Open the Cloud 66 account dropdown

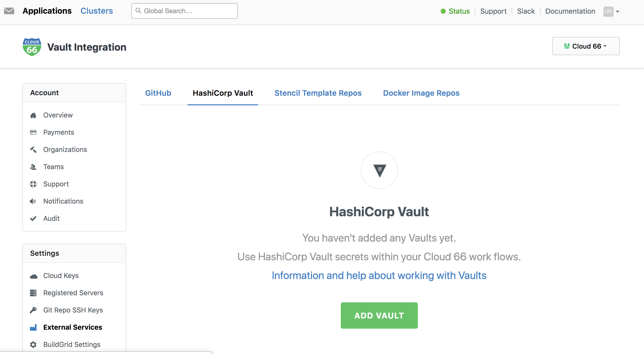(x=585, y=46)
